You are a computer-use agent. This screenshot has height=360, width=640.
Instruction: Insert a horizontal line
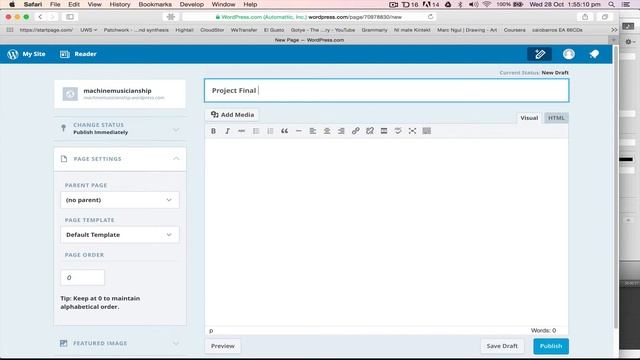point(299,131)
